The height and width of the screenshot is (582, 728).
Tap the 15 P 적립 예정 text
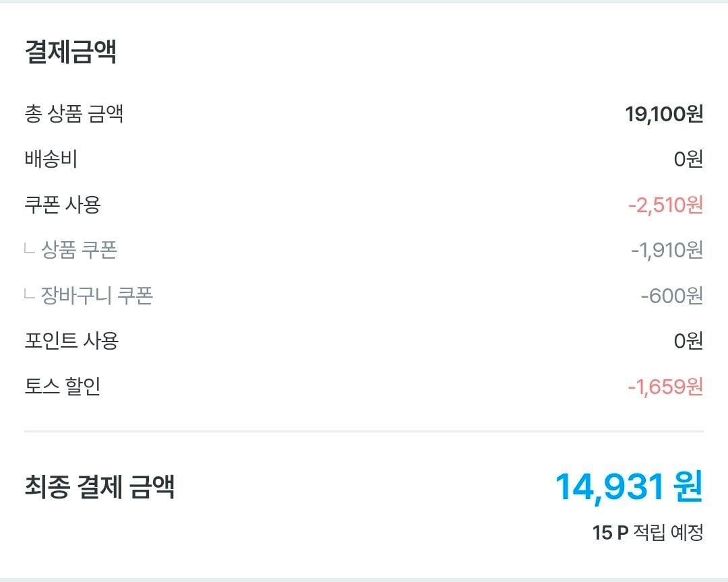click(648, 533)
